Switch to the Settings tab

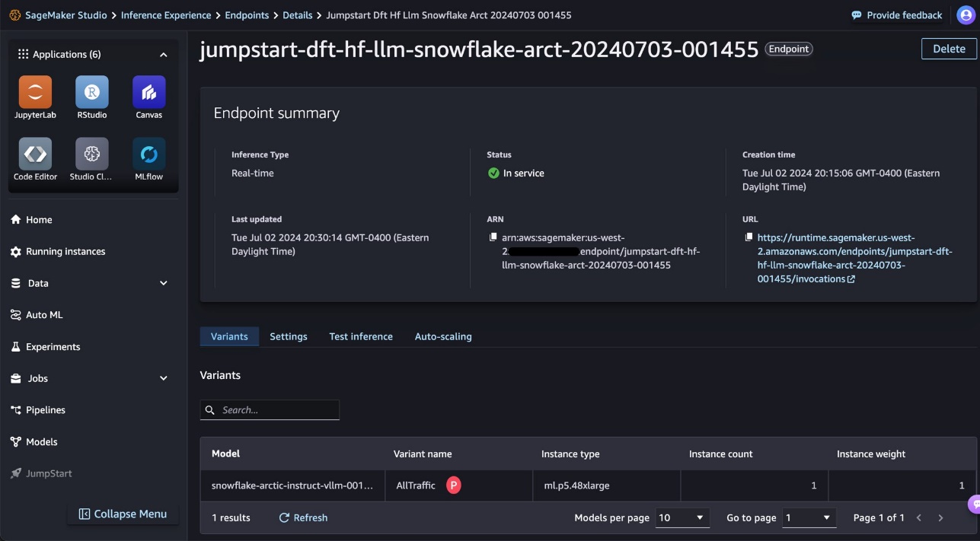[289, 336]
